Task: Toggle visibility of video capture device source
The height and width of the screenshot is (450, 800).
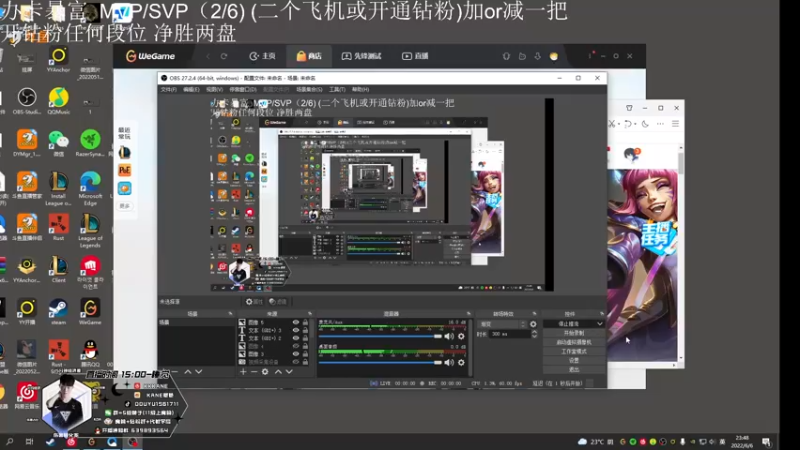Action: coord(295,362)
